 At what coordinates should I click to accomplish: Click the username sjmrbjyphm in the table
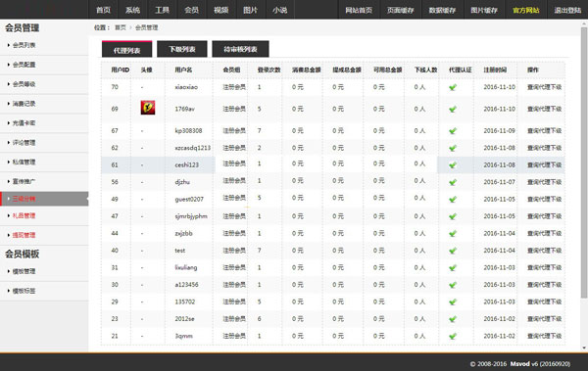point(191,216)
